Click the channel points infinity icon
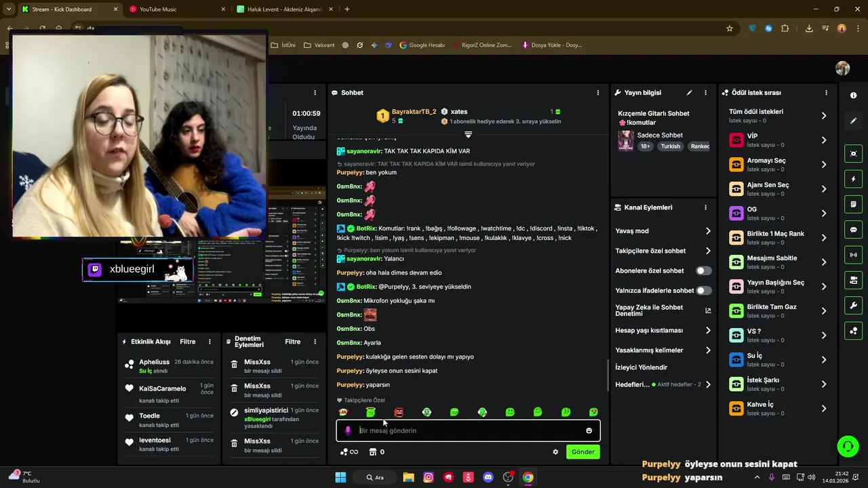 [349, 452]
